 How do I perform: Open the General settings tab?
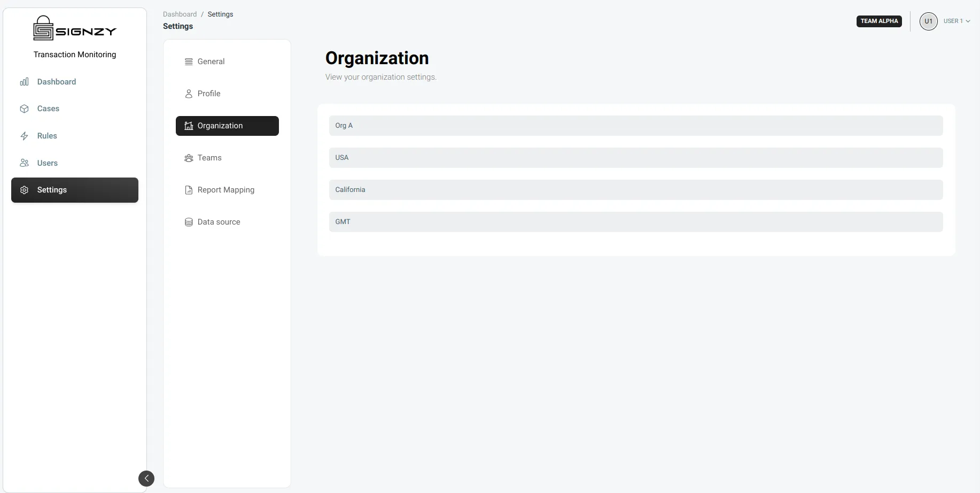[227, 61]
